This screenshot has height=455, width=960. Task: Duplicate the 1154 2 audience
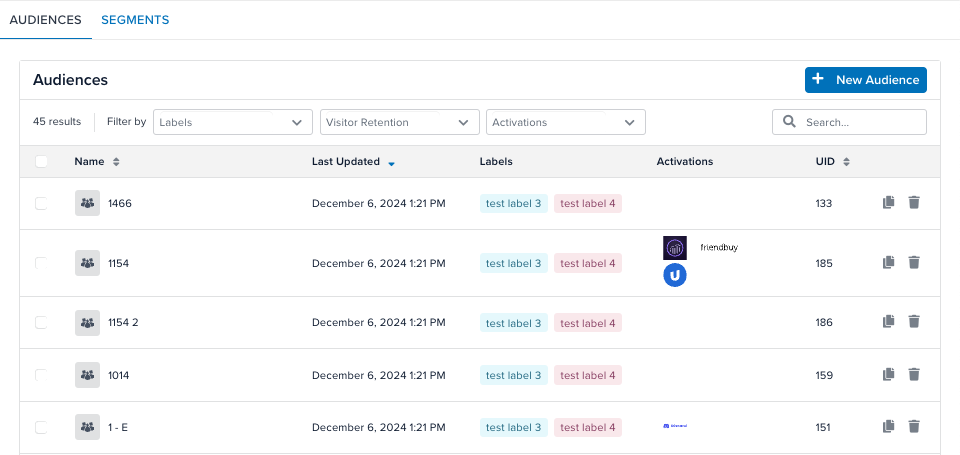tap(888, 321)
